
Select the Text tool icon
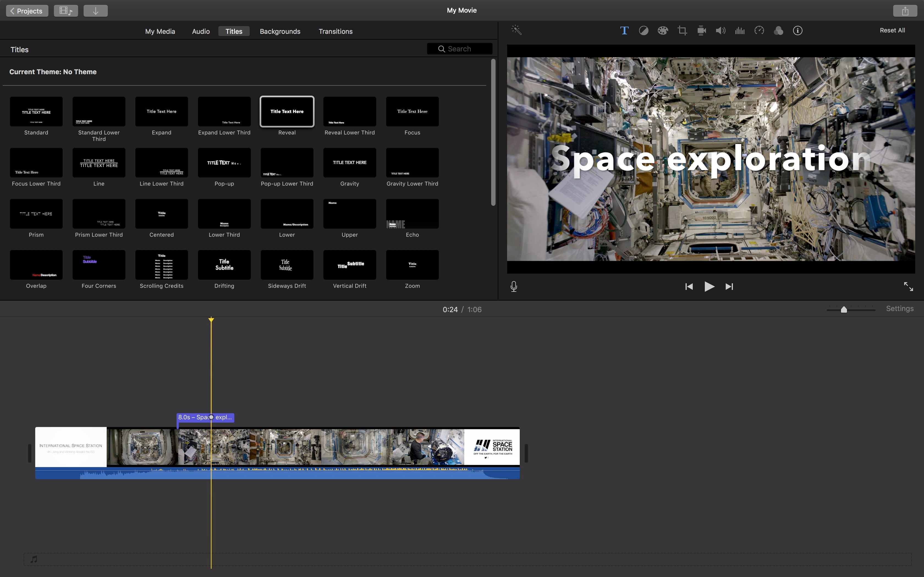(x=624, y=30)
